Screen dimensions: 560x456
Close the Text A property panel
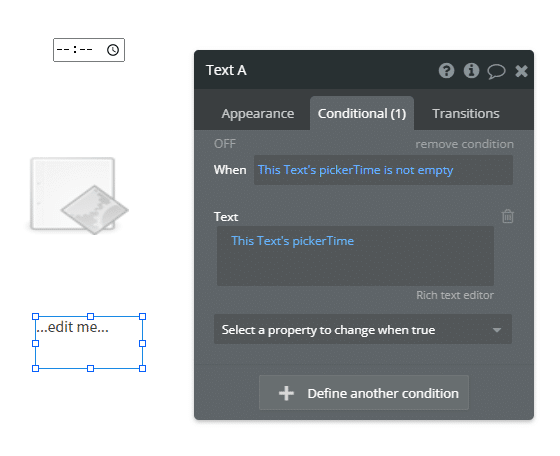[x=521, y=71]
